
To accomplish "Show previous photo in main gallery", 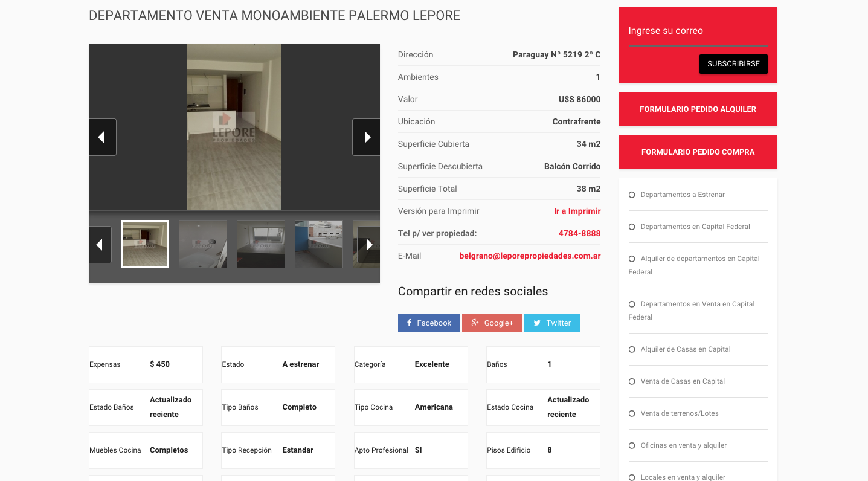I will click(x=103, y=137).
